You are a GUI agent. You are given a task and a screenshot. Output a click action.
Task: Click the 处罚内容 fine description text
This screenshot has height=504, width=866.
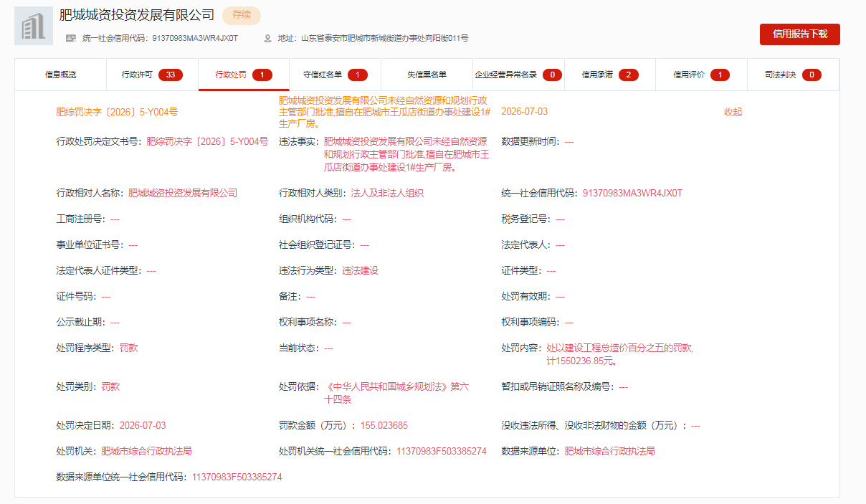pyautogui.click(x=620, y=355)
